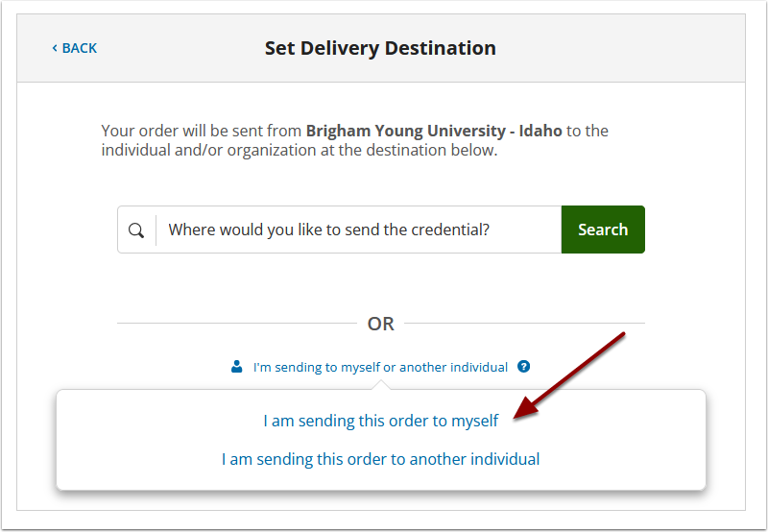Choose sending this order to another individual
The image size is (768, 532).
(x=380, y=459)
